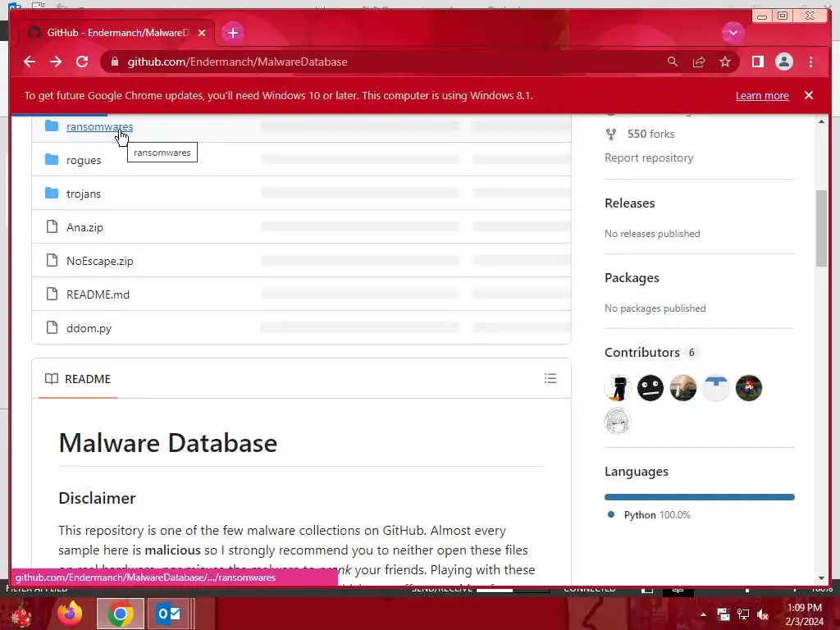Click the Python language bar
The width and height of the screenshot is (840, 630).
699,497
